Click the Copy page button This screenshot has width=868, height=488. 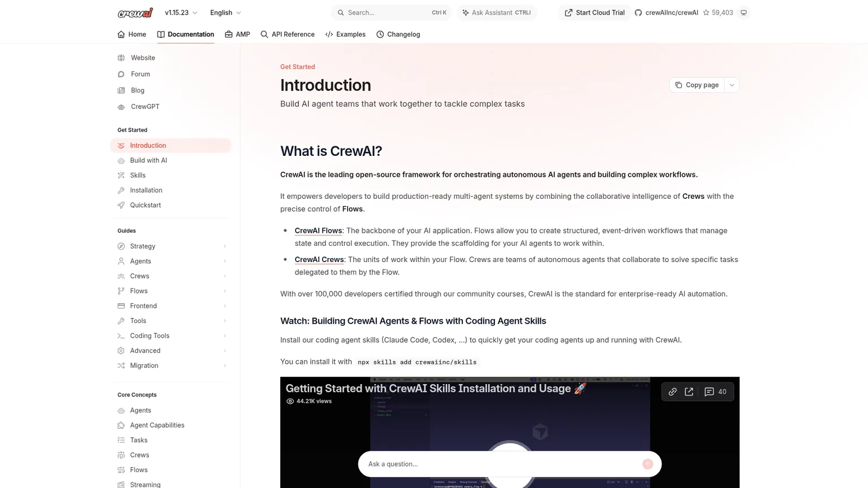coord(697,85)
